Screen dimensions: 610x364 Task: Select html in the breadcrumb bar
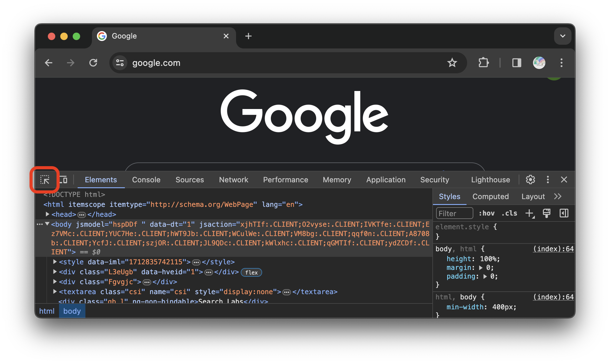point(47,311)
